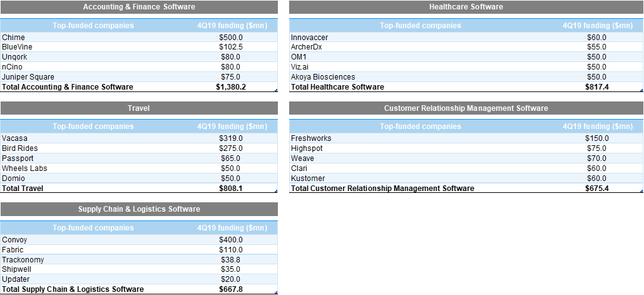
Task: Select the $675.4 total value
Action: tap(597, 188)
